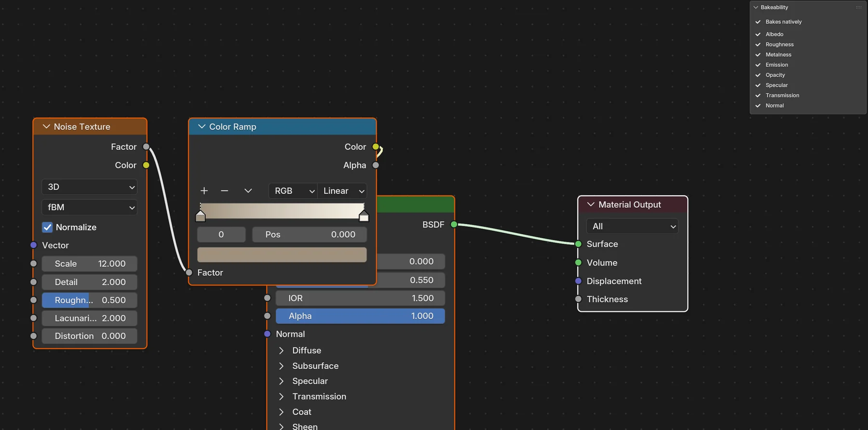Open the All target dropdown
This screenshot has width=868, height=430.
point(632,226)
